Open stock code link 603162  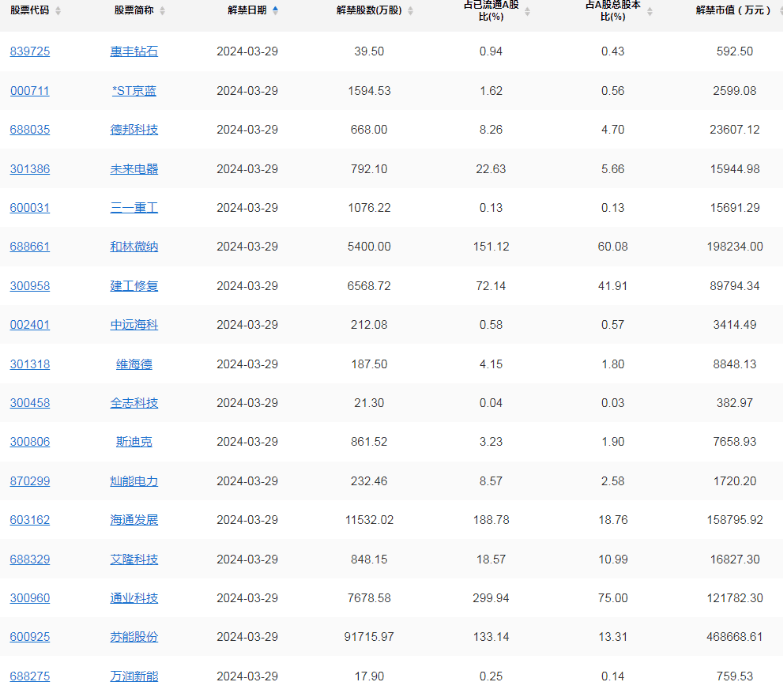30,520
